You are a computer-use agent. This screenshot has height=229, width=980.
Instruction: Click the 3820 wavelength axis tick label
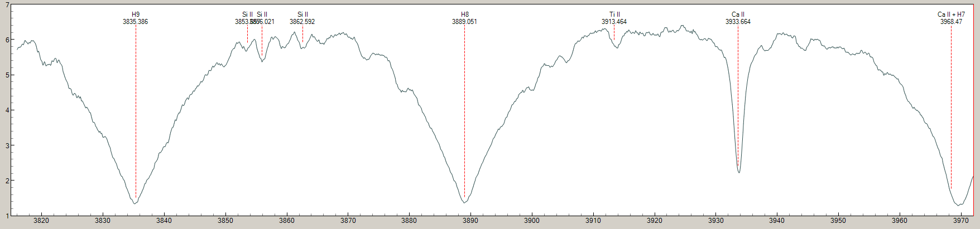[41, 221]
